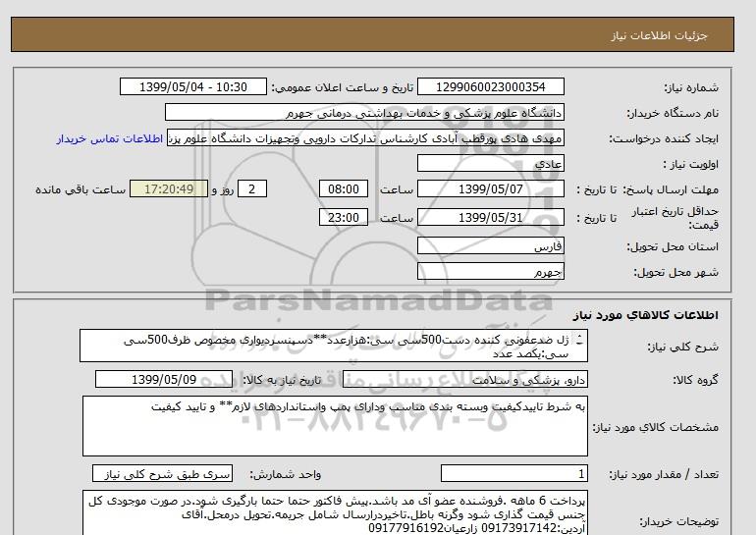
Task: Click the تاریخ نیاز به کالا label
Action: (x=281, y=380)
